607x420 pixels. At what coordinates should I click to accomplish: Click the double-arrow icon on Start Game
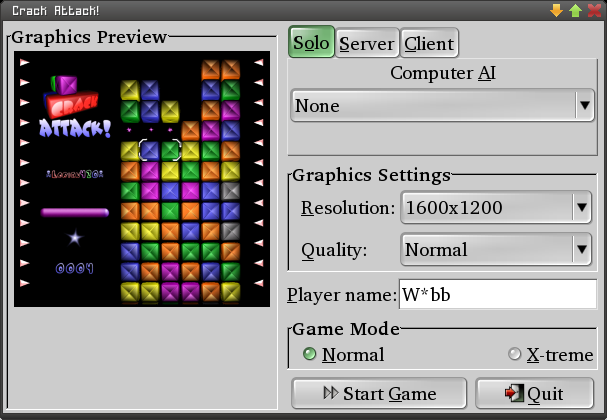(331, 393)
